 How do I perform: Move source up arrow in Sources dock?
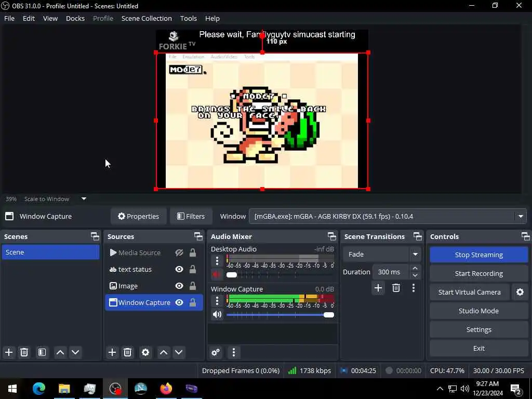pos(164,352)
